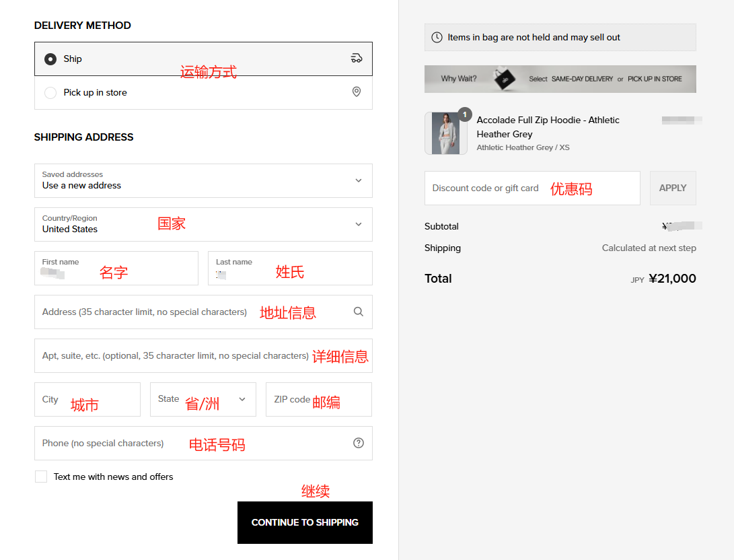The image size is (734, 560).
Task: Click the address search magnifier icon
Action: 358,312
